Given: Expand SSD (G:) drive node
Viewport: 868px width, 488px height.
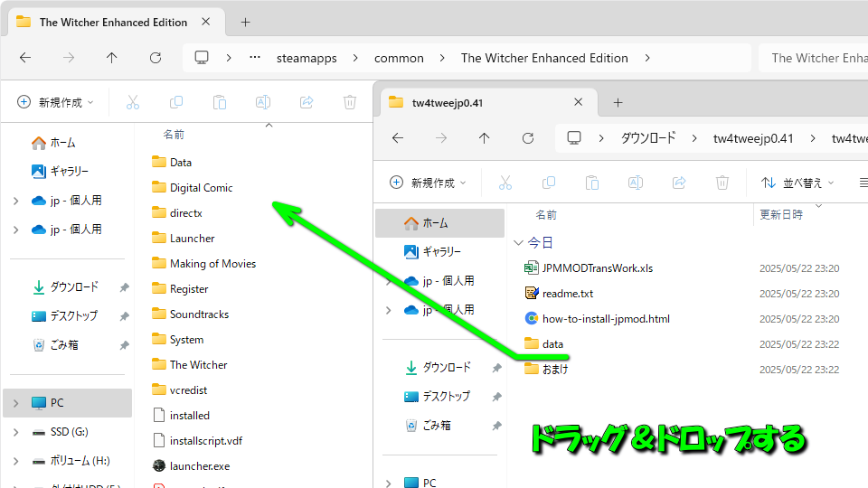Looking at the screenshot, I should [x=16, y=432].
